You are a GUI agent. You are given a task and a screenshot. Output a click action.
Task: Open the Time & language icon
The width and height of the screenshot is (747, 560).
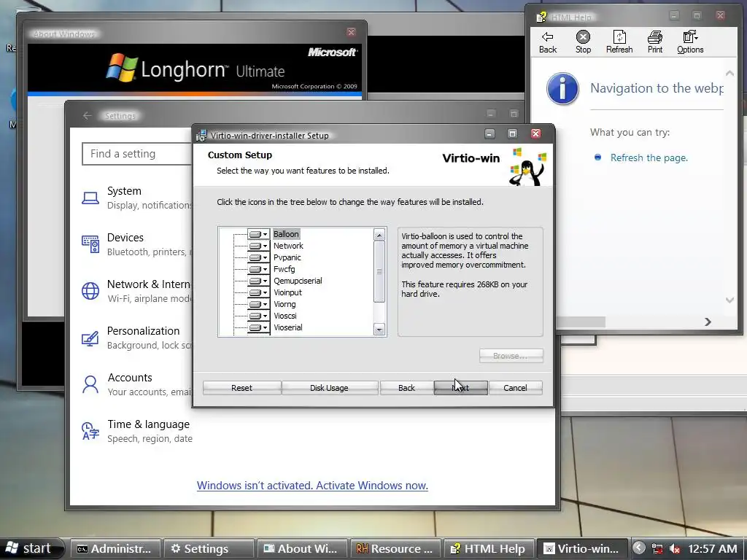(90, 431)
